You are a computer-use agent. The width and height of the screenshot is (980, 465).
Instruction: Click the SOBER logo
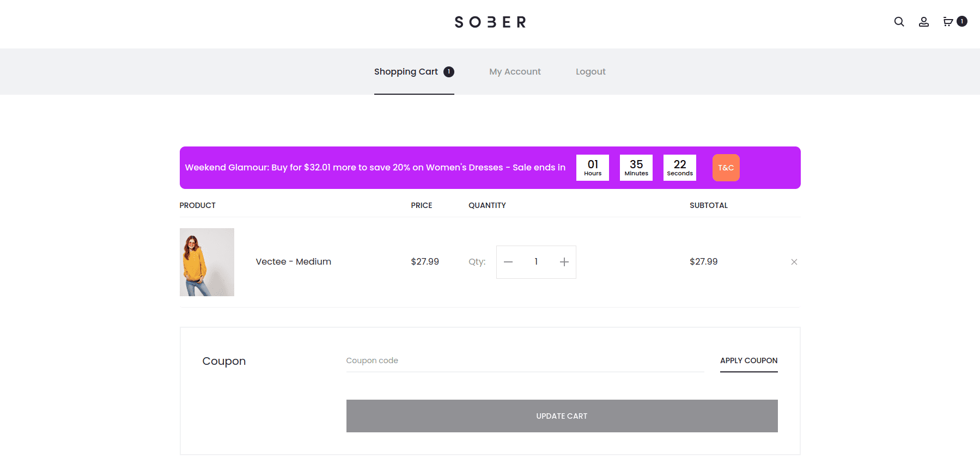490,22
